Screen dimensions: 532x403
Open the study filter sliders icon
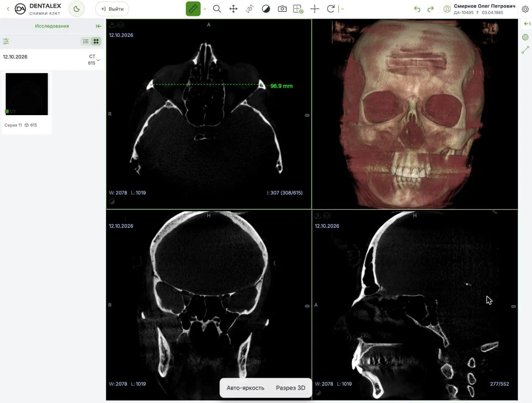[x=6, y=41]
